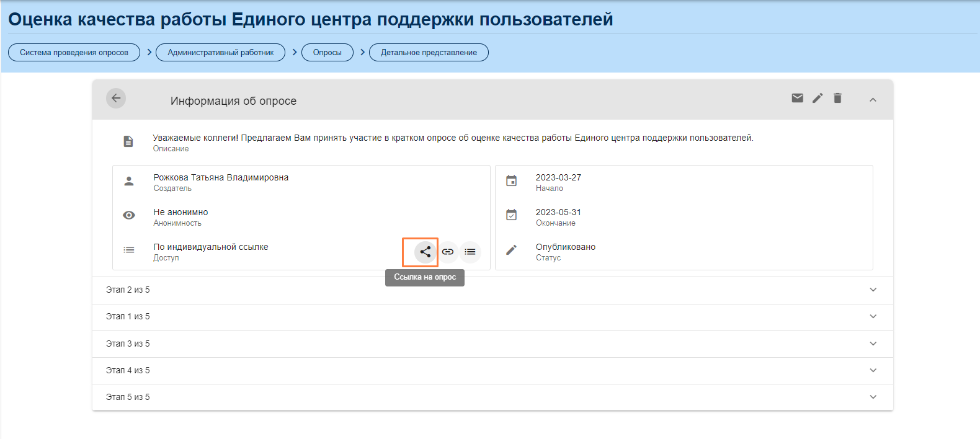Image resolution: width=980 pixels, height=439 pixels.
Task: Click the list icon beside the chain link
Action: click(x=470, y=252)
